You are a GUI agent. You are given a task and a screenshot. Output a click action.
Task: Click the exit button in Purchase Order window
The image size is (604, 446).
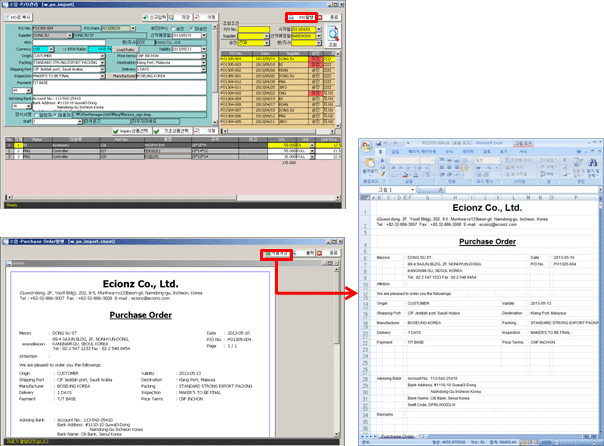pos(329,253)
